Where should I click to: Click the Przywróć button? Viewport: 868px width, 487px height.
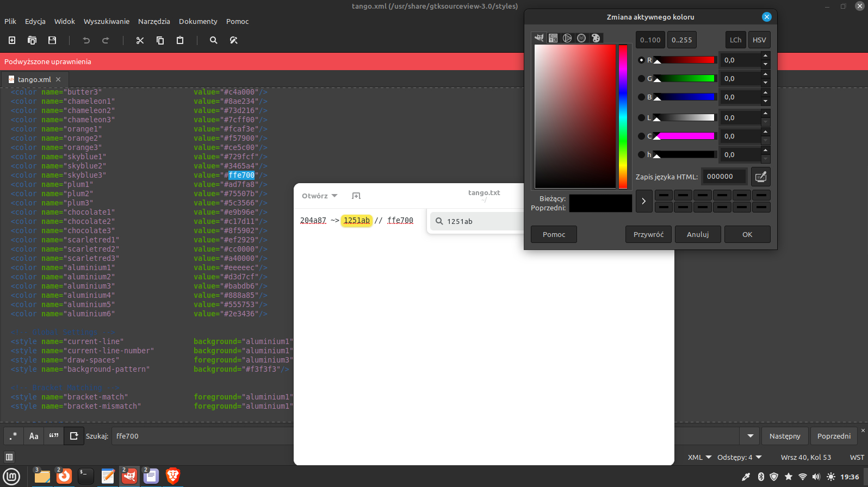[648, 234]
